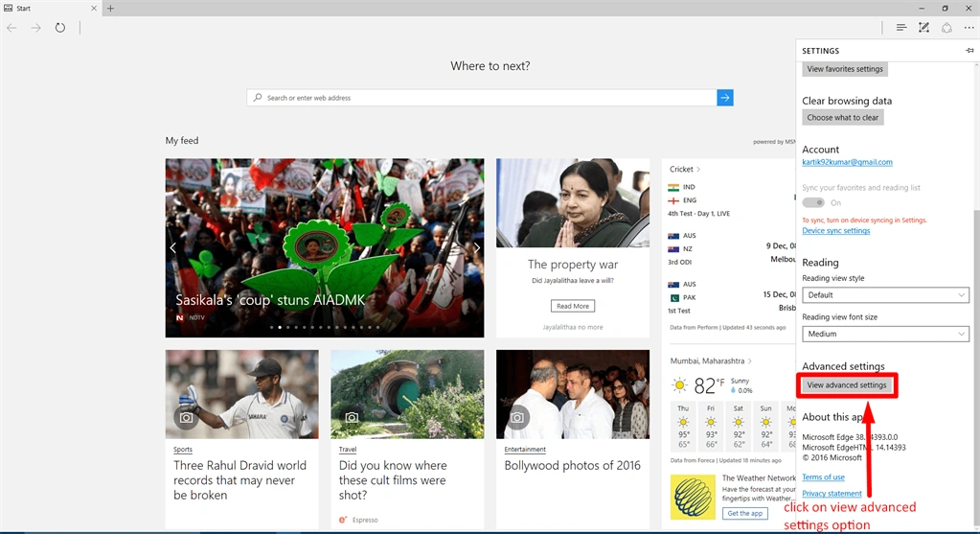Click Get the app button

[x=744, y=513]
